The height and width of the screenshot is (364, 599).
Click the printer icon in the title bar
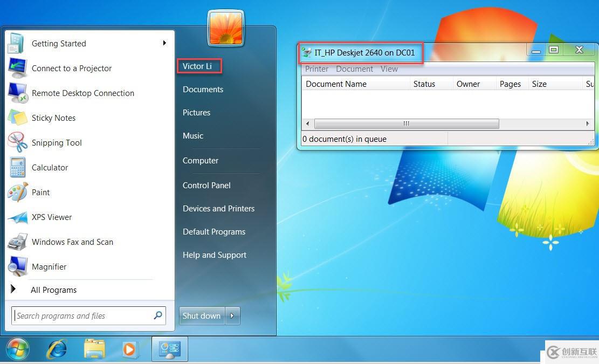[306, 52]
